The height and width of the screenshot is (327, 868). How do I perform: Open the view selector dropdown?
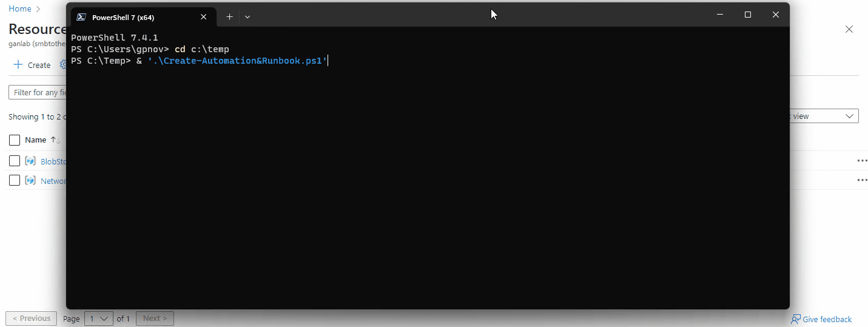[x=825, y=116]
